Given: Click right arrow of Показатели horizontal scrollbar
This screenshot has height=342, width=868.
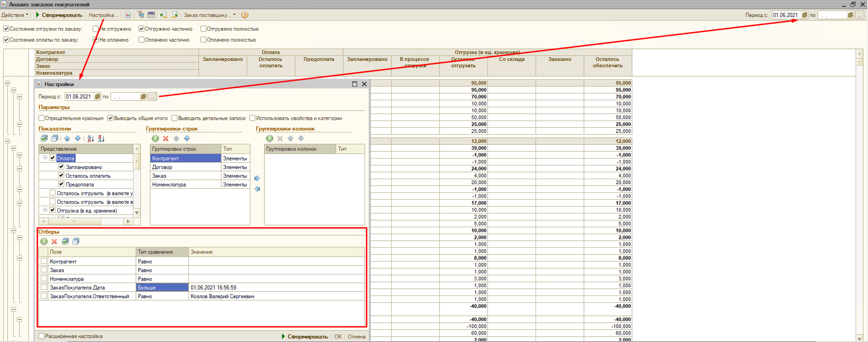Looking at the screenshot, I should click(128, 221).
